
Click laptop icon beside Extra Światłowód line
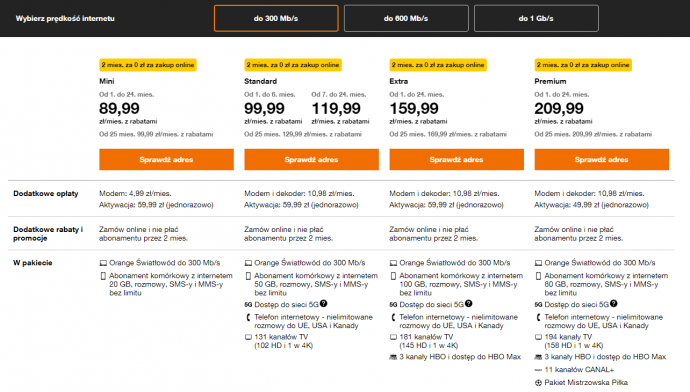[x=393, y=263]
